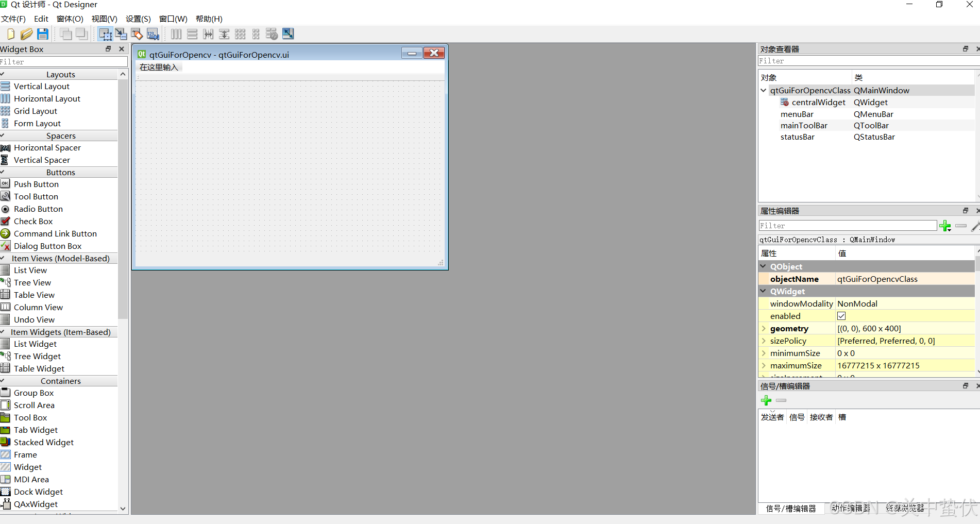Apply a grid layout from the toolbar
The image size is (980, 524).
click(240, 34)
